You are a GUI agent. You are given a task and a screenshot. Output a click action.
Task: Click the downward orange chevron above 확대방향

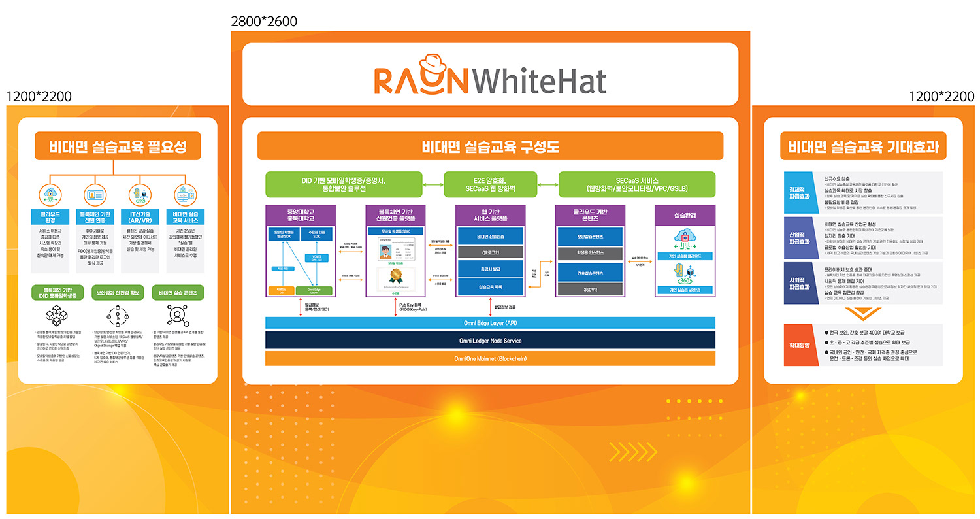[863, 313]
